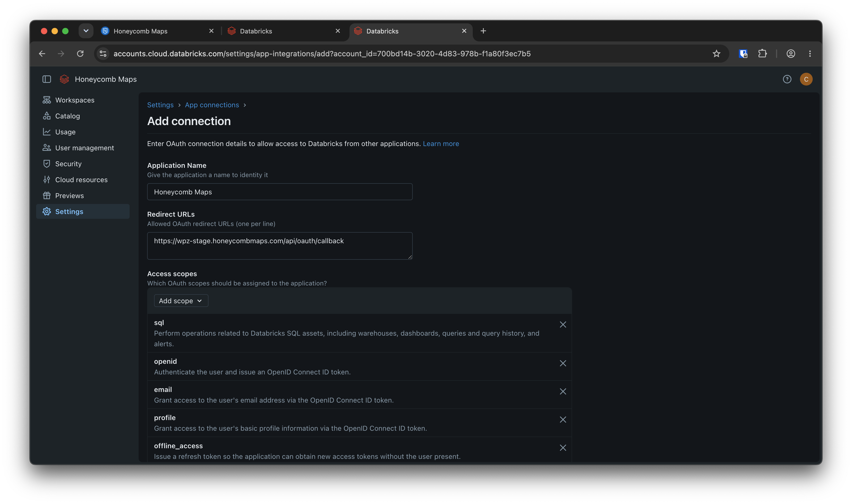The width and height of the screenshot is (852, 504).
Task: Open Security in the sidebar
Action: coord(83,164)
